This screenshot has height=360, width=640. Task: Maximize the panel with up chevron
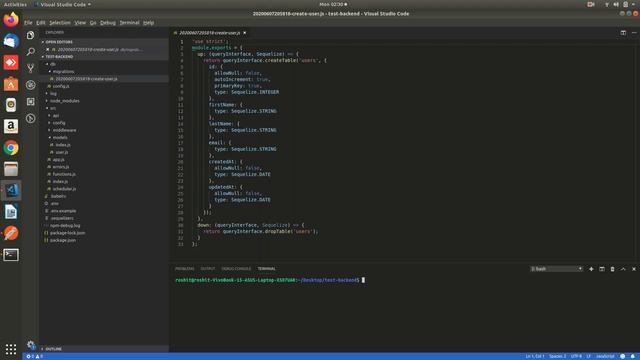(x=623, y=269)
